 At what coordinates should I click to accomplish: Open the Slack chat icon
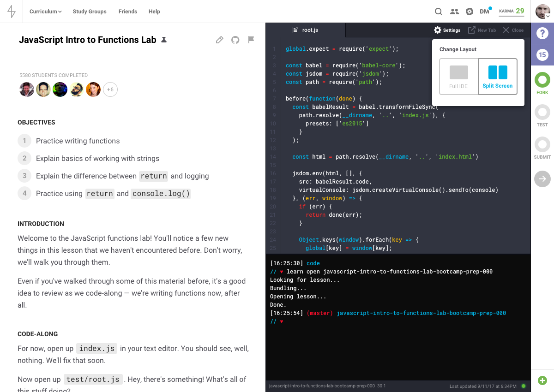(x=470, y=12)
